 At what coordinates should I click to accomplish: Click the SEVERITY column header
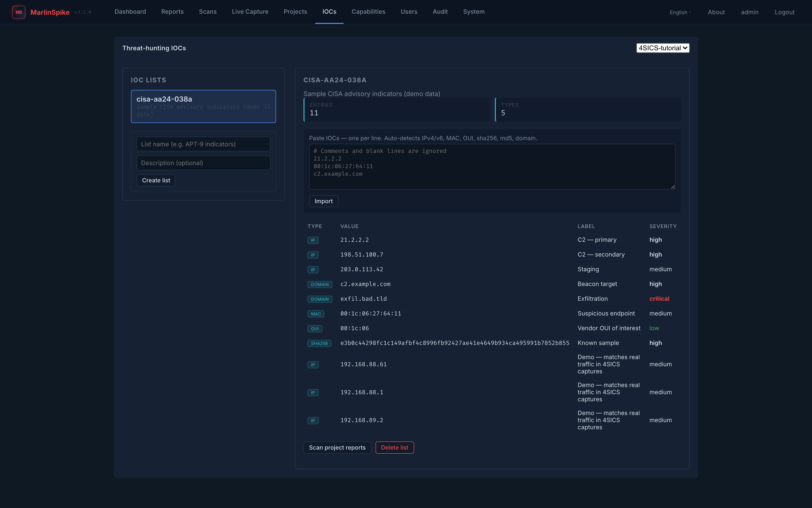(x=663, y=227)
